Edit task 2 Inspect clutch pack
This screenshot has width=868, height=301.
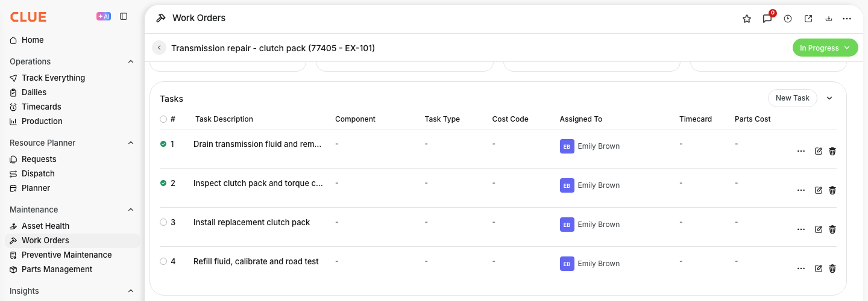[819, 190]
